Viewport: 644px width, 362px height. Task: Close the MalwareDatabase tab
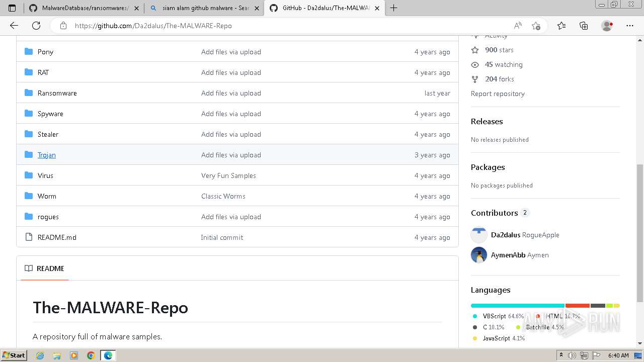(x=136, y=8)
